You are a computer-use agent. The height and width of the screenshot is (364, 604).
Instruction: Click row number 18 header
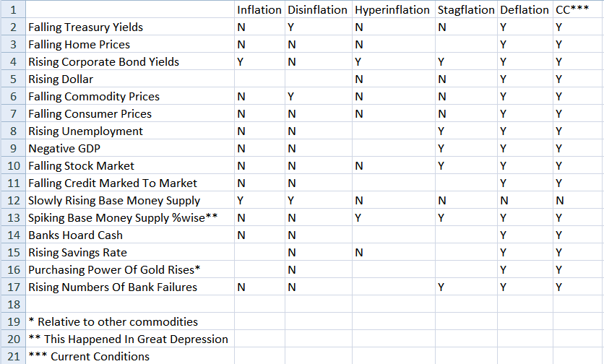point(12,305)
